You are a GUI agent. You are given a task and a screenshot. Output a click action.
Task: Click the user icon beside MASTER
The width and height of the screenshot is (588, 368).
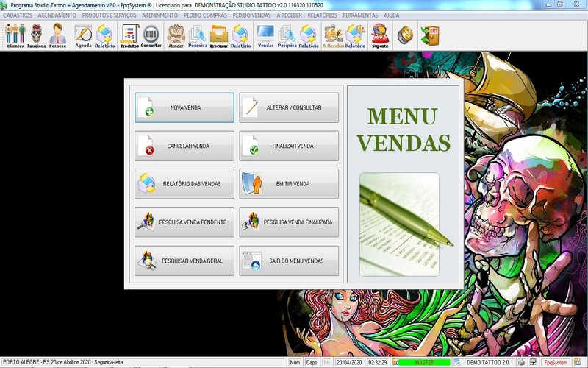tap(395, 362)
